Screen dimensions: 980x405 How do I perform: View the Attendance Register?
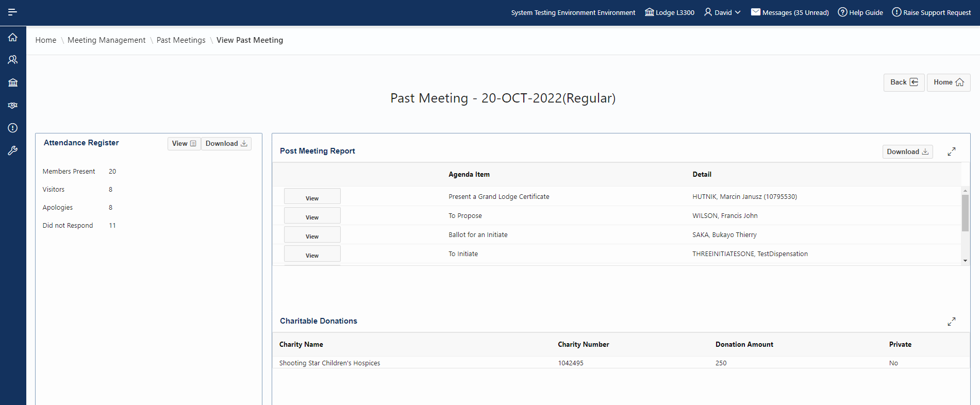coord(184,144)
